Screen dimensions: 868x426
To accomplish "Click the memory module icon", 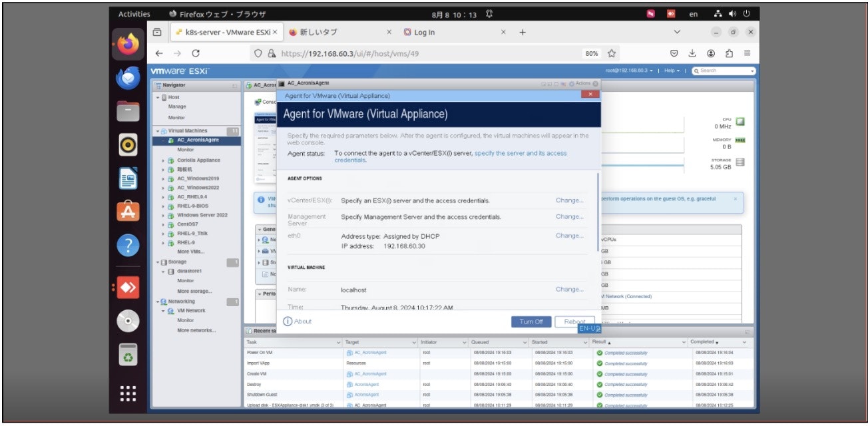I will (x=740, y=140).
